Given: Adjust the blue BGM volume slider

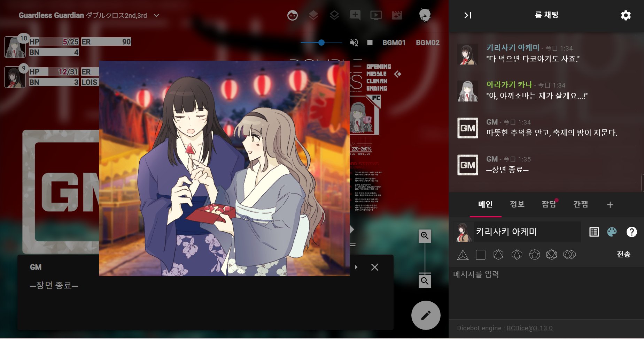Looking at the screenshot, I should click(x=321, y=43).
